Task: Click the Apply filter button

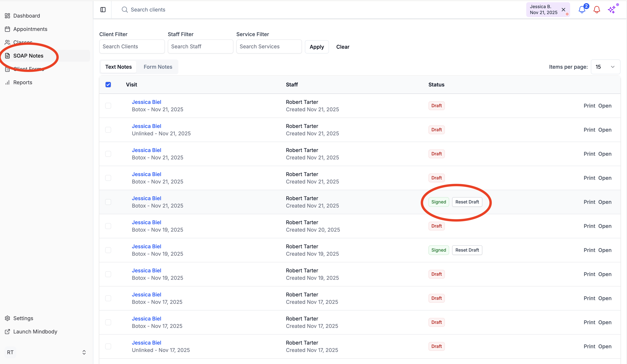Action: [317, 47]
